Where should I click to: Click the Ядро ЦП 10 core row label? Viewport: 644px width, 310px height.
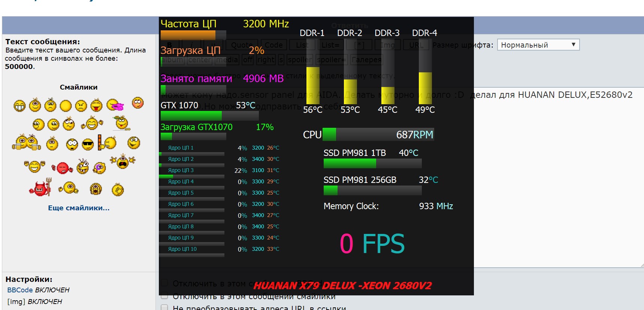pyautogui.click(x=182, y=249)
